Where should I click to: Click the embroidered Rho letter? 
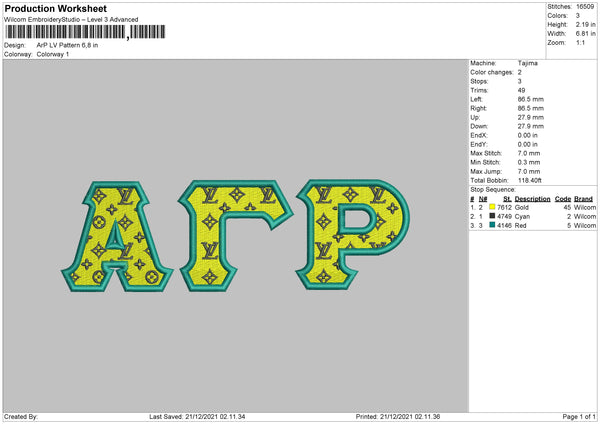(x=352, y=234)
